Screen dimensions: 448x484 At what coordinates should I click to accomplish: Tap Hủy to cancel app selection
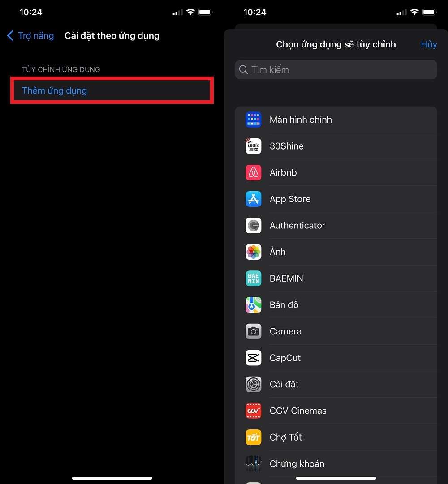428,44
